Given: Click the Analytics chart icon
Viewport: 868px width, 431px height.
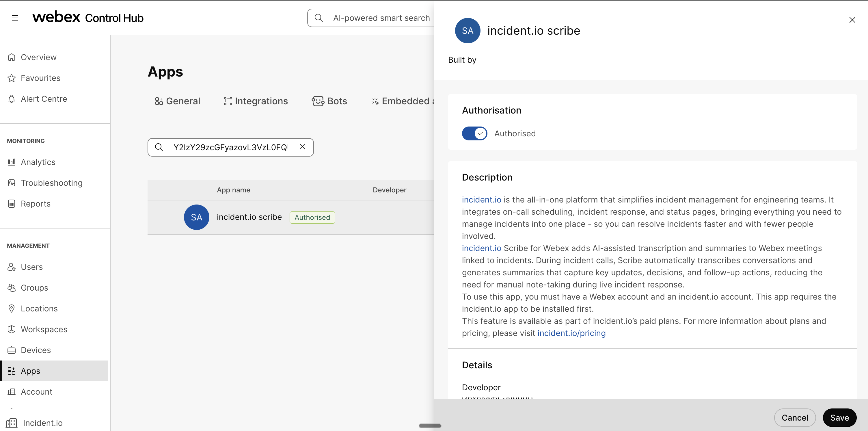Looking at the screenshot, I should 12,162.
